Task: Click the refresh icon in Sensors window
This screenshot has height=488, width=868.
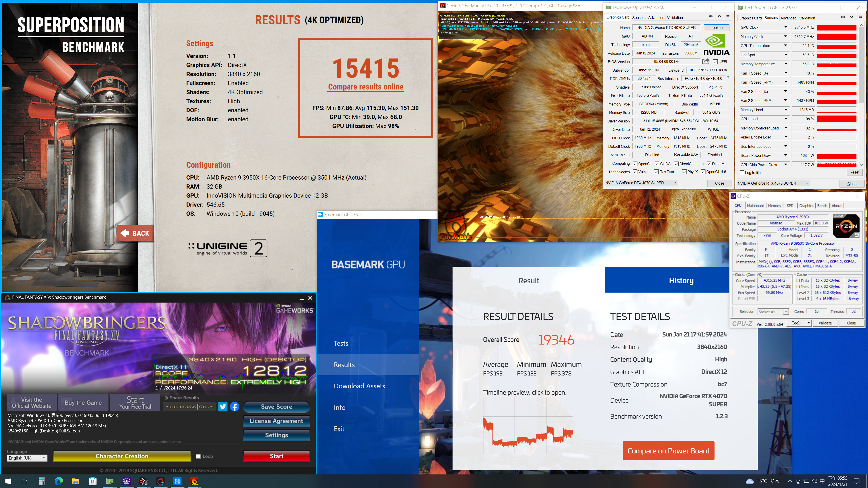Action: [x=851, y=17]
